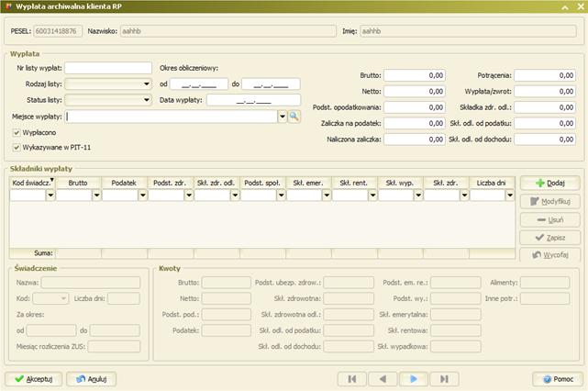Viewport: 588px width, 391px height.
Task: Confirm with the Akceptuj button
Action: pos(34,379)
